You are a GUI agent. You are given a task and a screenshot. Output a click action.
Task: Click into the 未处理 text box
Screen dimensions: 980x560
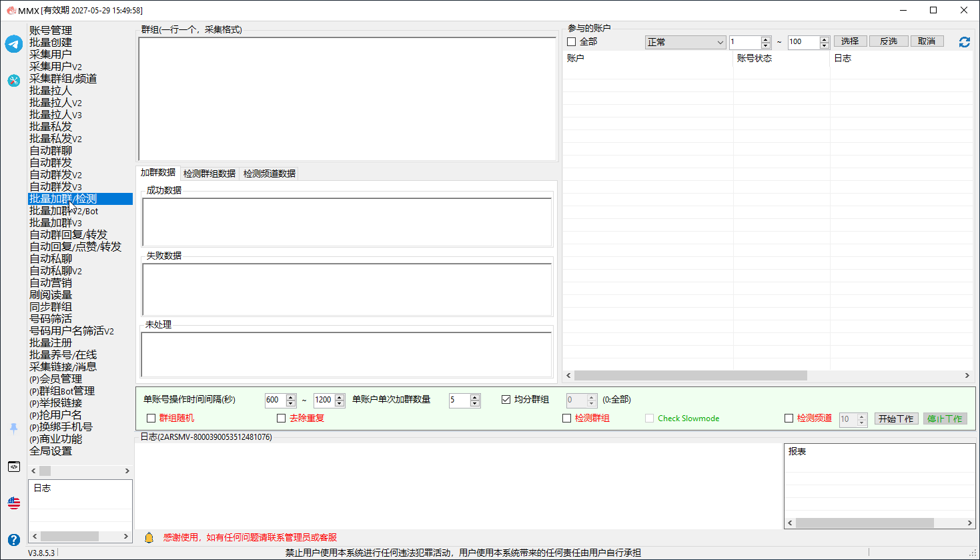pyautogui.click(x=346, y=354)
